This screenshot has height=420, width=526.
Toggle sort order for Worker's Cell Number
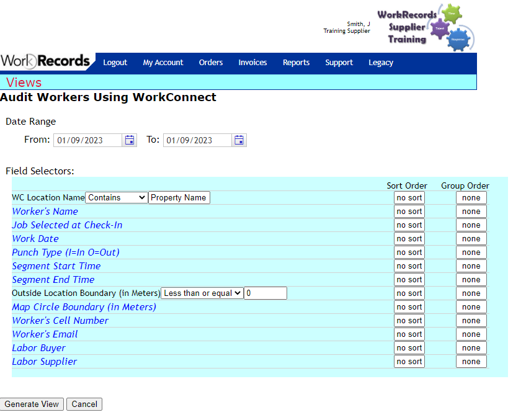pyautogui.click(x=409, y=321)
